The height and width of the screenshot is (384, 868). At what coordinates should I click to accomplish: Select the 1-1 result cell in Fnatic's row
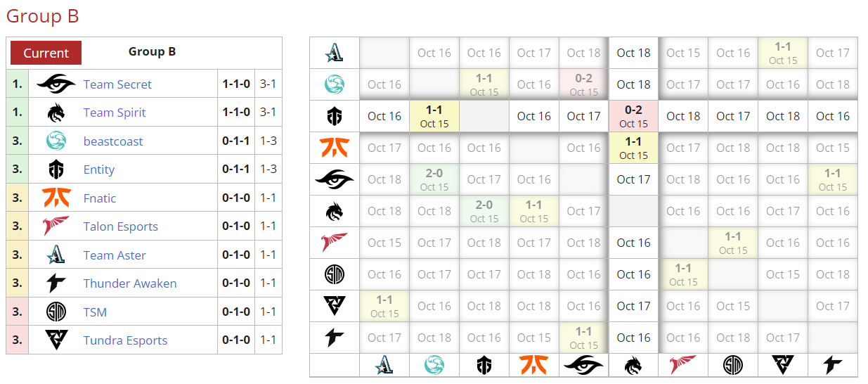[633, 148]
